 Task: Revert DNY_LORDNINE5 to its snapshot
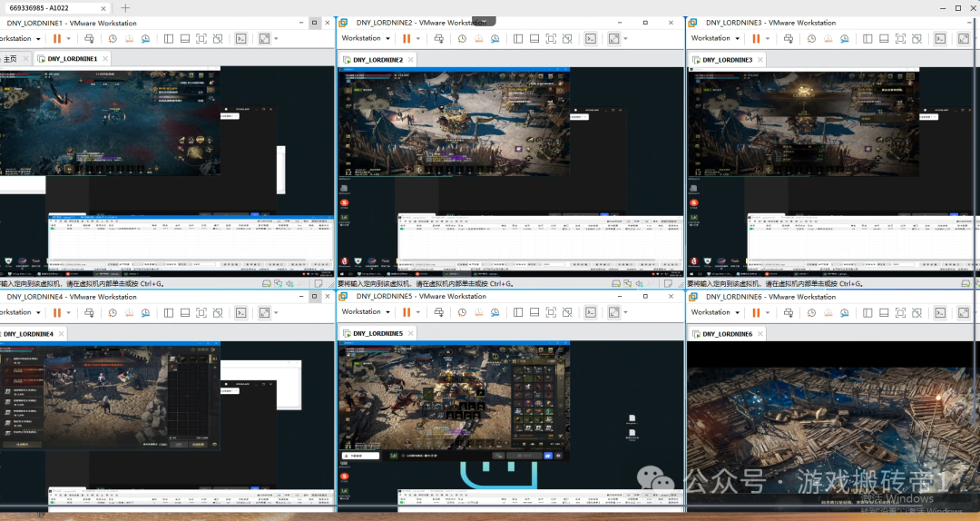[x=478, y=312]
